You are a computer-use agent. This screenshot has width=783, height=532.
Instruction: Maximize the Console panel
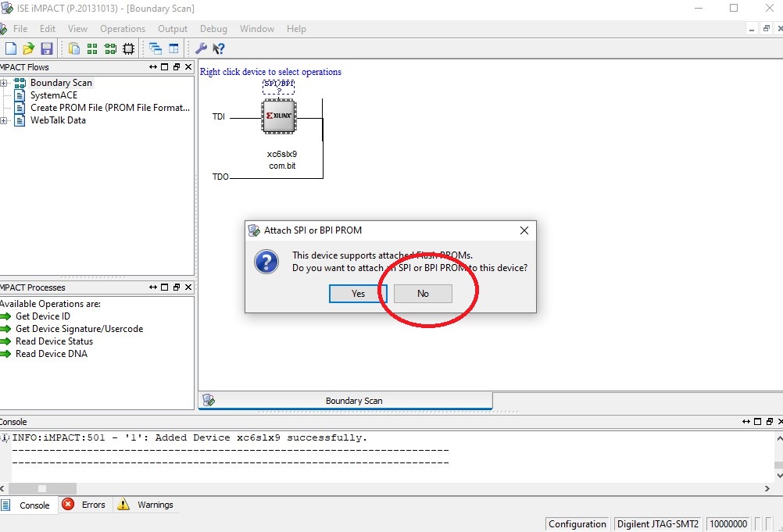757,422
